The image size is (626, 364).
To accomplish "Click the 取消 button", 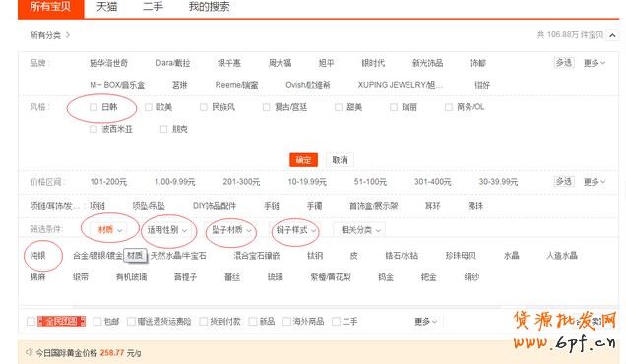I will point(340,160).
